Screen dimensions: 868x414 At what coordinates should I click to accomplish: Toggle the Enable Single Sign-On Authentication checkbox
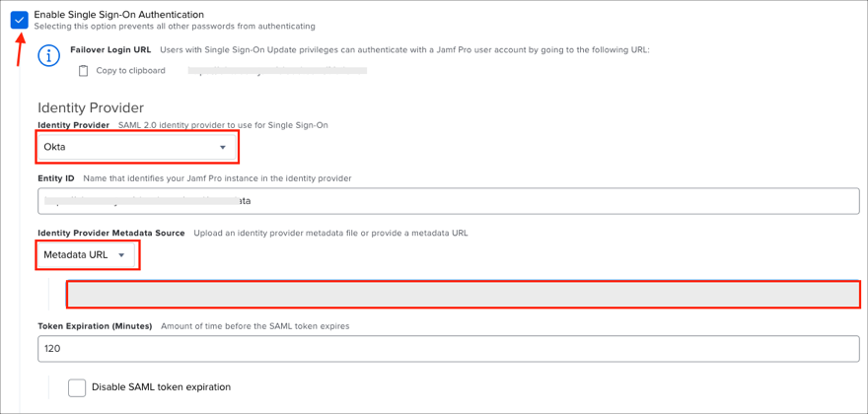[20, 20]
